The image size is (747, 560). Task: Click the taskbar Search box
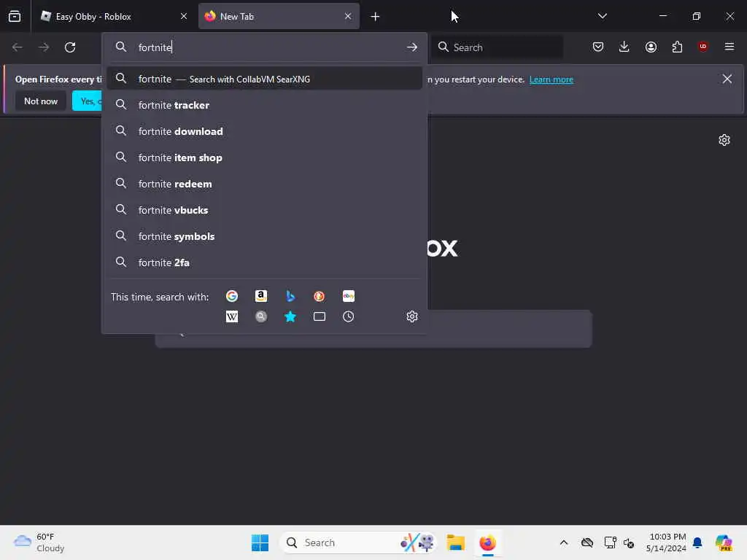[358, 542]
